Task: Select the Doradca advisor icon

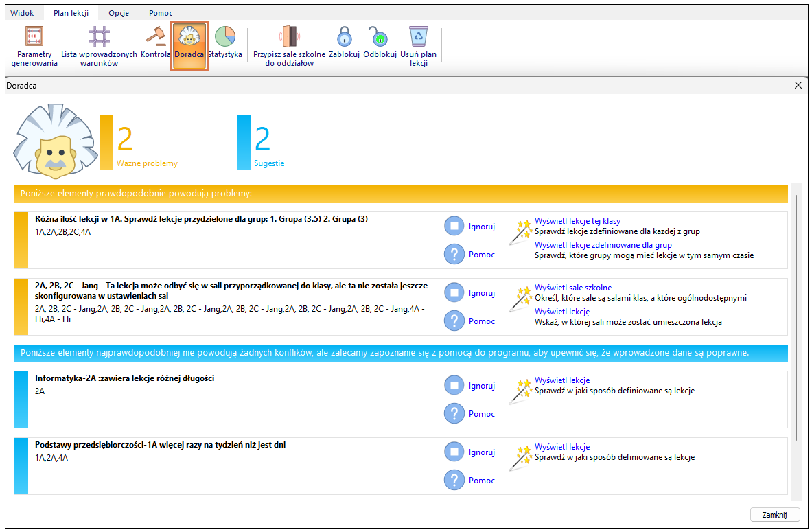Action: [x=189, y=45]
